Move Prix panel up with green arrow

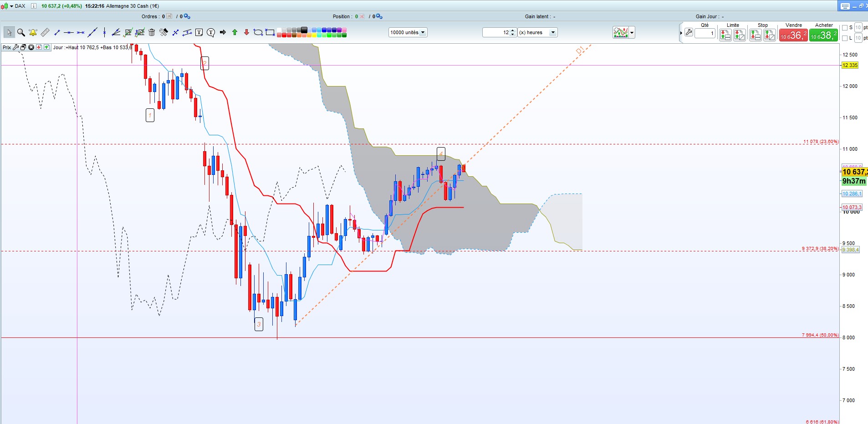[x=46, y=47]
